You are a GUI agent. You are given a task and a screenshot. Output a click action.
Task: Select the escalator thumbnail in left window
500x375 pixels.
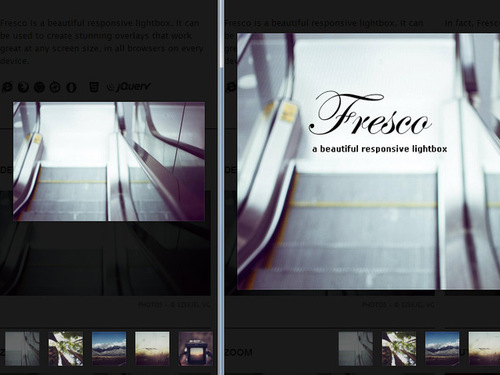(x=22, y=349)
